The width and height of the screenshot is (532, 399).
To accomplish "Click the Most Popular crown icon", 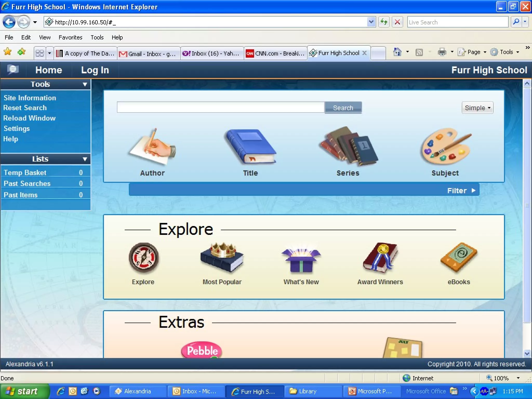I will [222, 258].
